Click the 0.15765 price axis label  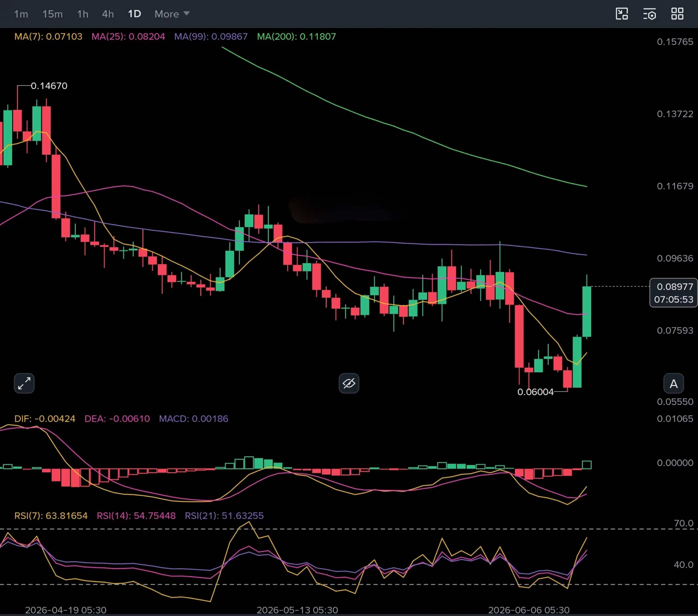675,42
